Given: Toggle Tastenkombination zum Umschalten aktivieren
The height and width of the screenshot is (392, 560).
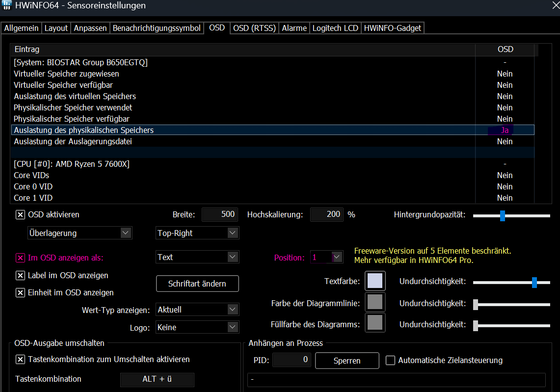Looking at the screenshot, I should click(x=20, y=360).
